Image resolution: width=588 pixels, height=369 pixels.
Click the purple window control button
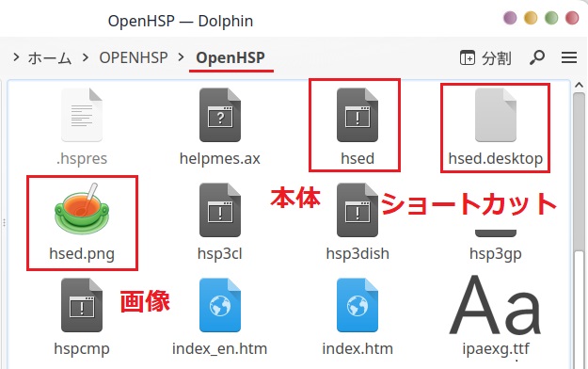pyautogui.click(x=510, y=18)
